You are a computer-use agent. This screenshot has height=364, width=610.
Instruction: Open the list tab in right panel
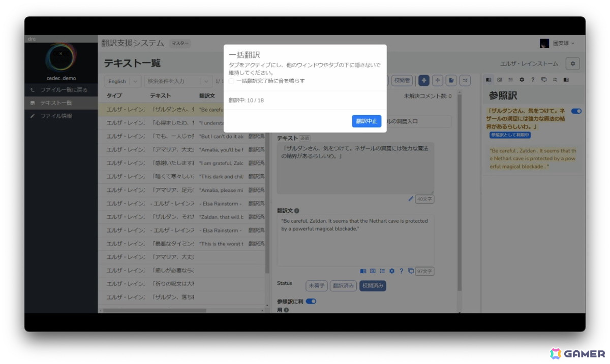511,80
